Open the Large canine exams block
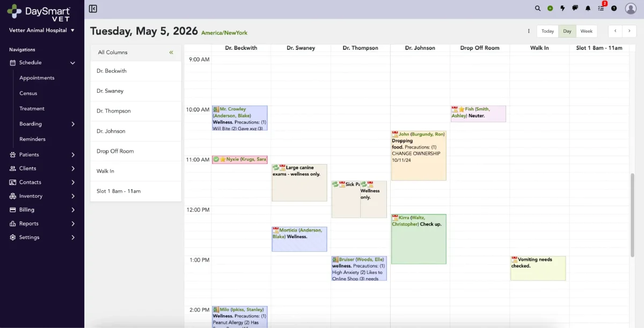644x328 pixels. coord(299,182)
